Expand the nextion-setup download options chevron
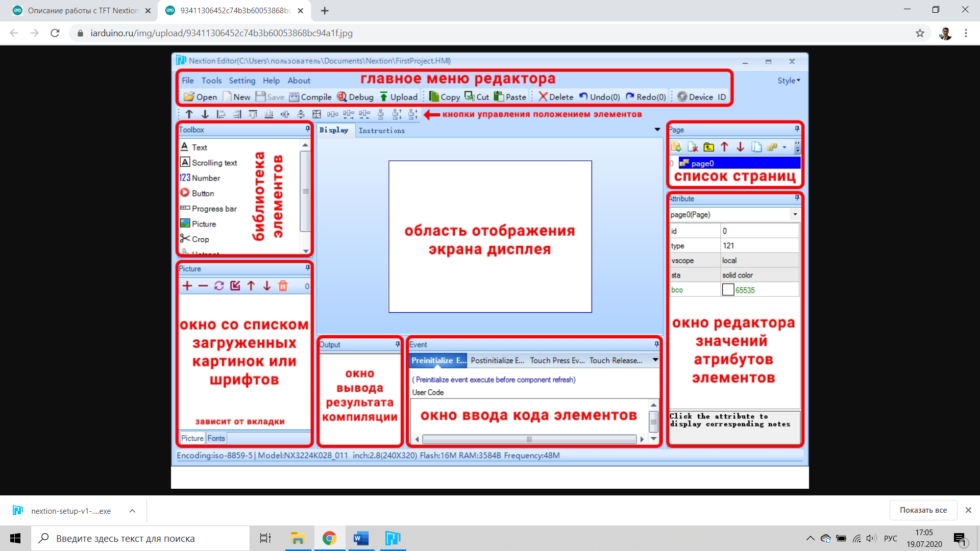The image size is (980, 551). coord(132,511)
